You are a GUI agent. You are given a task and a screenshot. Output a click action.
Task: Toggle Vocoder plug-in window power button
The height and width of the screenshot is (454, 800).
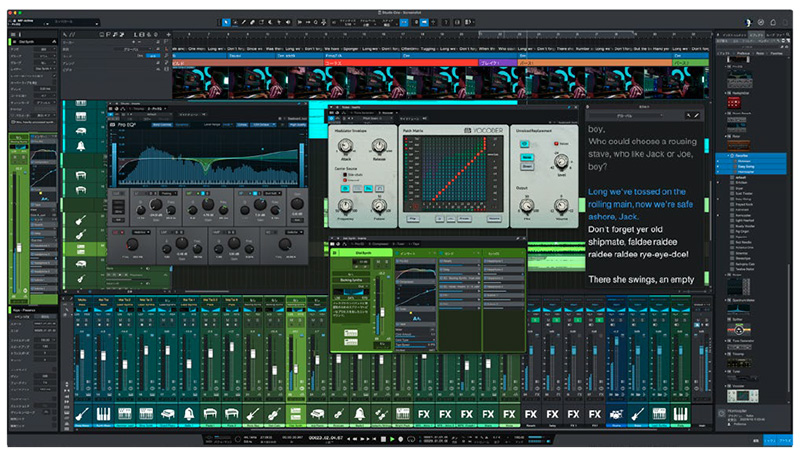tap(331, 118)
